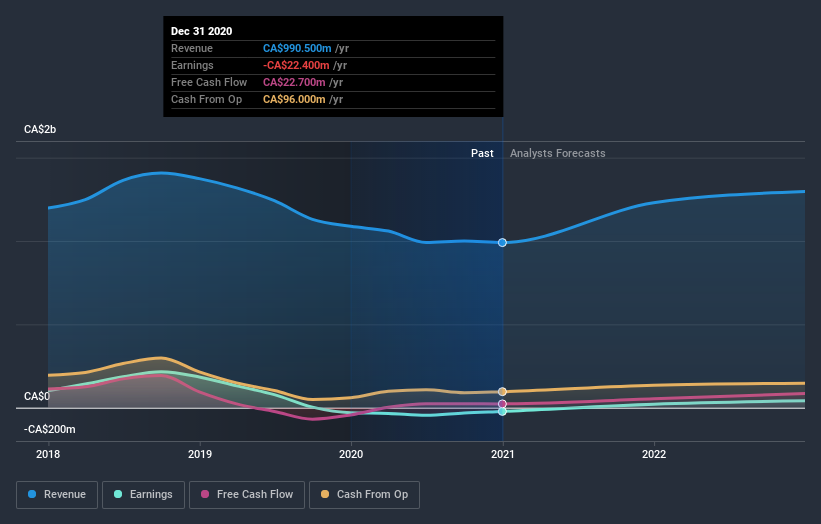821x524 pixels.
Task: Click the 'Analysts Forecasts' label
Action: tap(558, 153)
